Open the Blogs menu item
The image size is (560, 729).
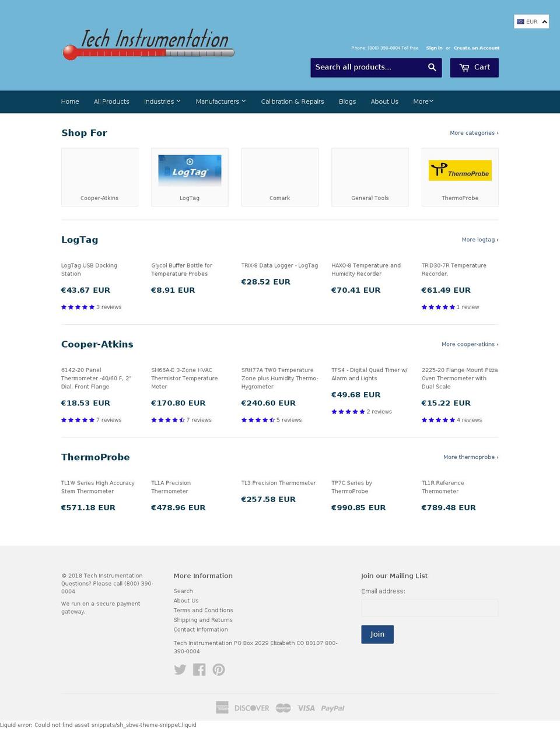pos(347,101)
